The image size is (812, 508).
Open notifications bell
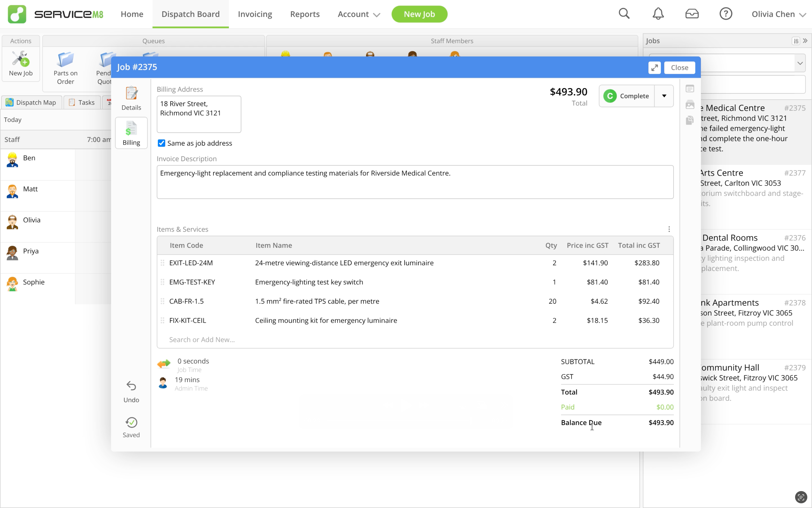pyautogui.click(x=658, y=14)
